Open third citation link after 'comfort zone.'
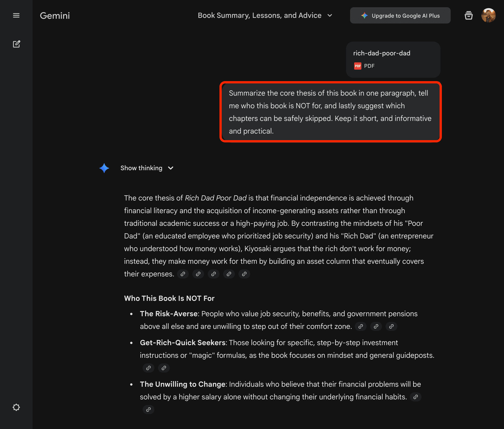The height and width of the screenshot is (429, 504). [x=391, y=326]
